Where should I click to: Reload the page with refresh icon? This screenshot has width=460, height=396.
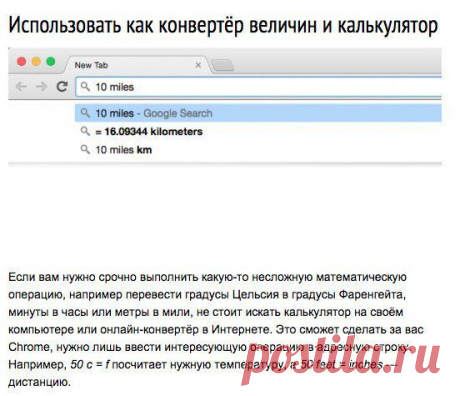pos(62,87)
